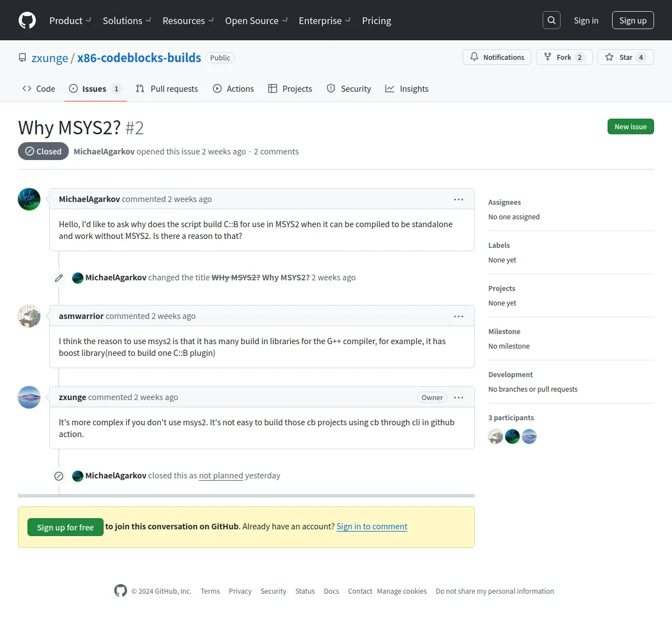Click the closed circle-slash timeline icon
The height and width of the screenshot is (620, 672).
tap(59, 476)
